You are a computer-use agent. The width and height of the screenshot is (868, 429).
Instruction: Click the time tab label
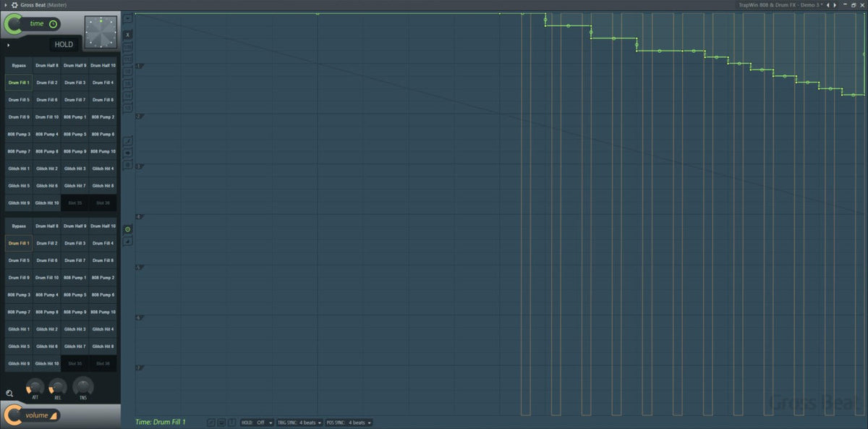36,24
